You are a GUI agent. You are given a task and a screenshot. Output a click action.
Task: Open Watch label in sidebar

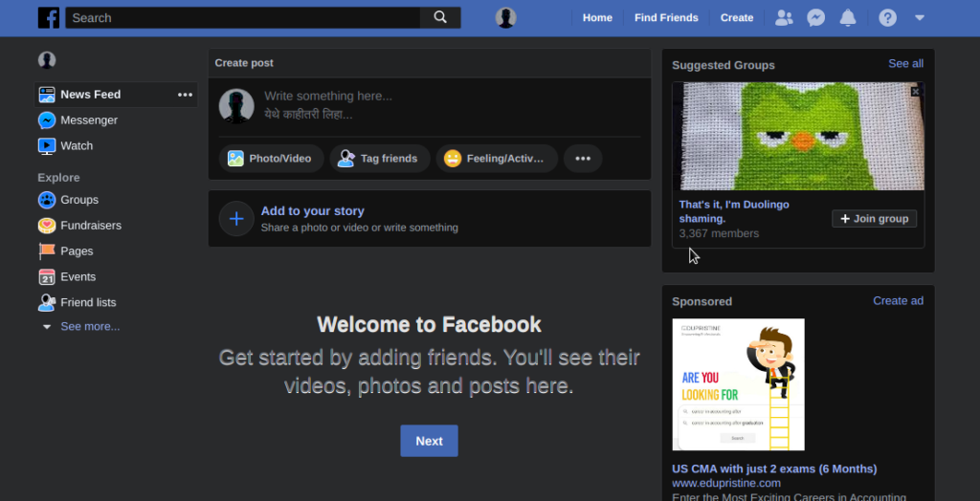click(77, 145)
